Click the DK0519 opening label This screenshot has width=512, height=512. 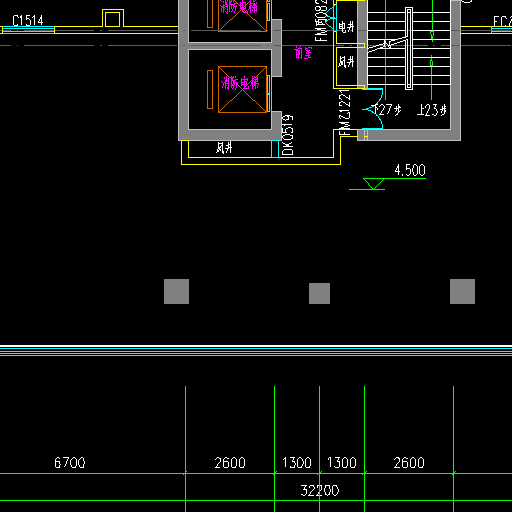click(288, 135)
